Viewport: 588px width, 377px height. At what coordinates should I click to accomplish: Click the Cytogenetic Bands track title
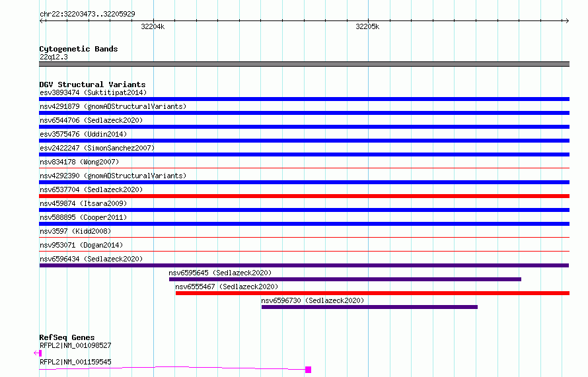click(79, 49)
